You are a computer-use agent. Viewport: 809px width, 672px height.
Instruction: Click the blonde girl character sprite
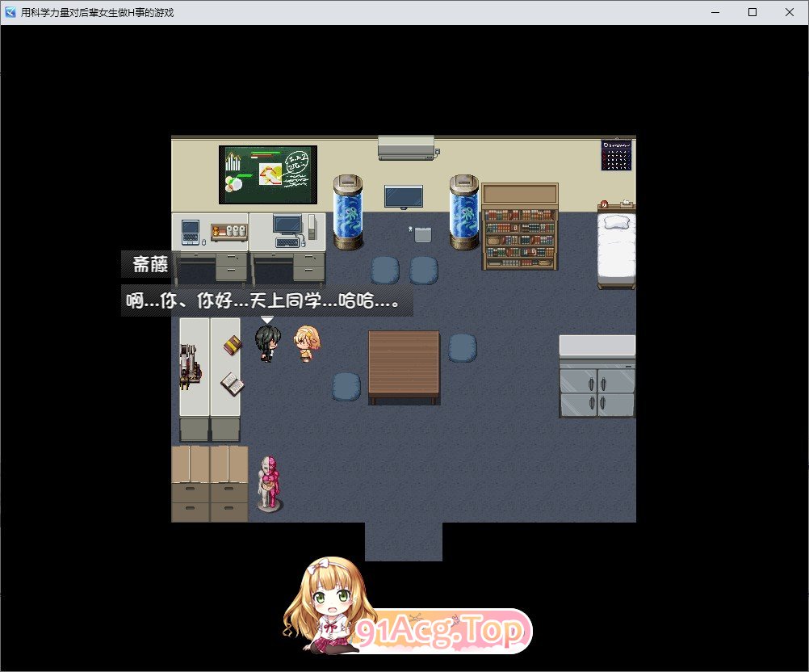tap(307, 343)
